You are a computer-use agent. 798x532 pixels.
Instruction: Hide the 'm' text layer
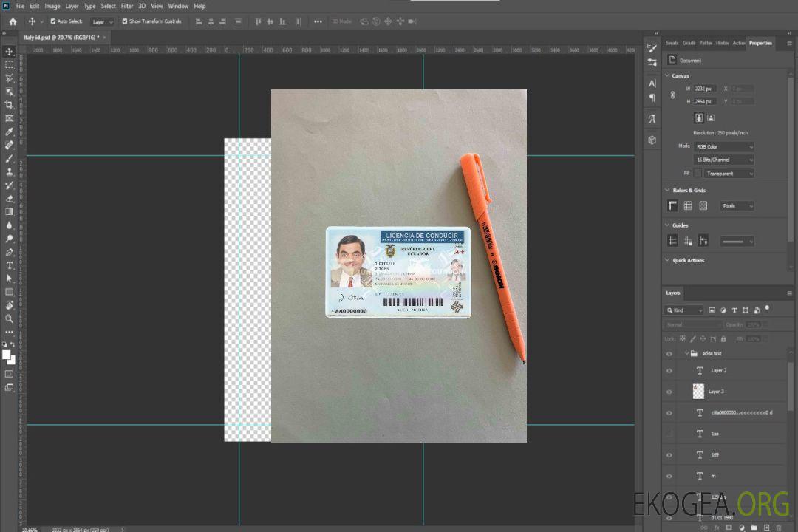tap(669, 477)
